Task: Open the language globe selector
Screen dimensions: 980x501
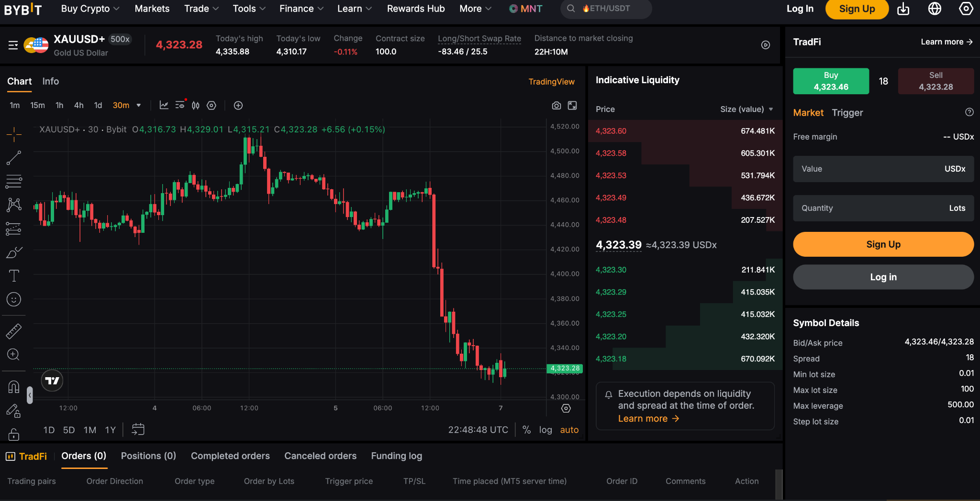Action: click(x=935, y=9)
